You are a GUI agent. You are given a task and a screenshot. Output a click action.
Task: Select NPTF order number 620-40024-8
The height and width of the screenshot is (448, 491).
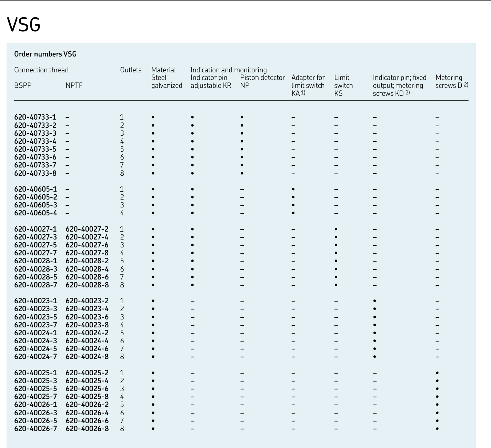87,357
